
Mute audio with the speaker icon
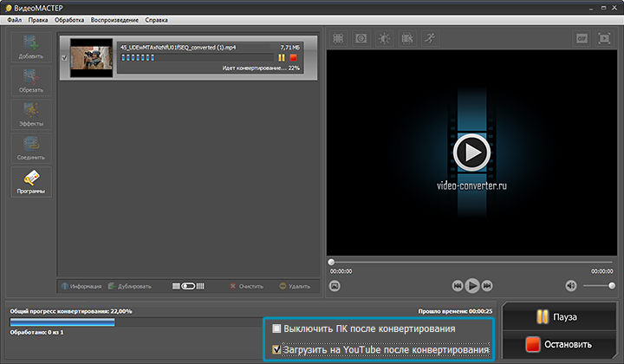click(571, 285)
